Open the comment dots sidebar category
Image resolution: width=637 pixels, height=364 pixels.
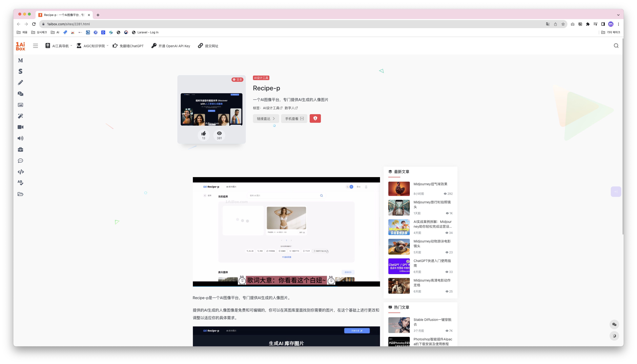(x=21, y=161)
